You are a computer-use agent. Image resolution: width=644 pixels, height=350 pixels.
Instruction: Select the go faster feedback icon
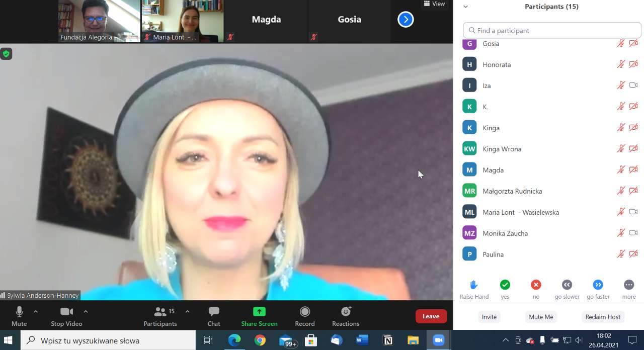pos(598,285)
